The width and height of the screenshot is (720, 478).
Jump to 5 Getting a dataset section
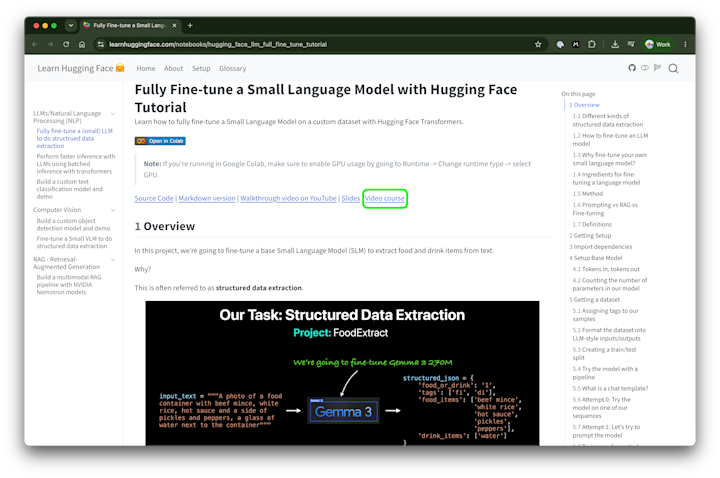[x=595, y=299]
